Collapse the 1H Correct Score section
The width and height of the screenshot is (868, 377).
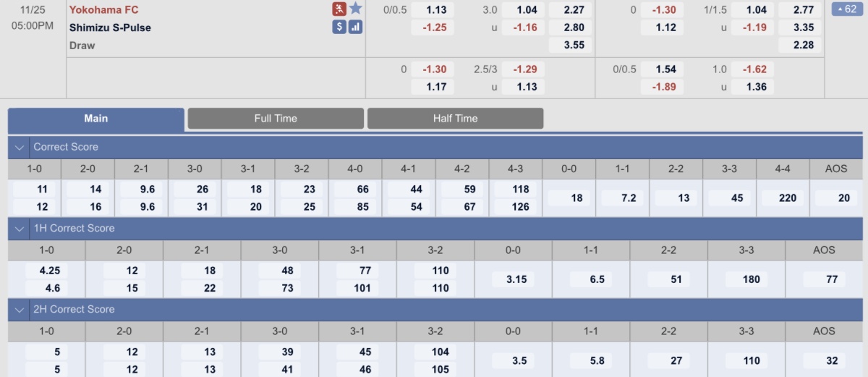click(19, 228)
